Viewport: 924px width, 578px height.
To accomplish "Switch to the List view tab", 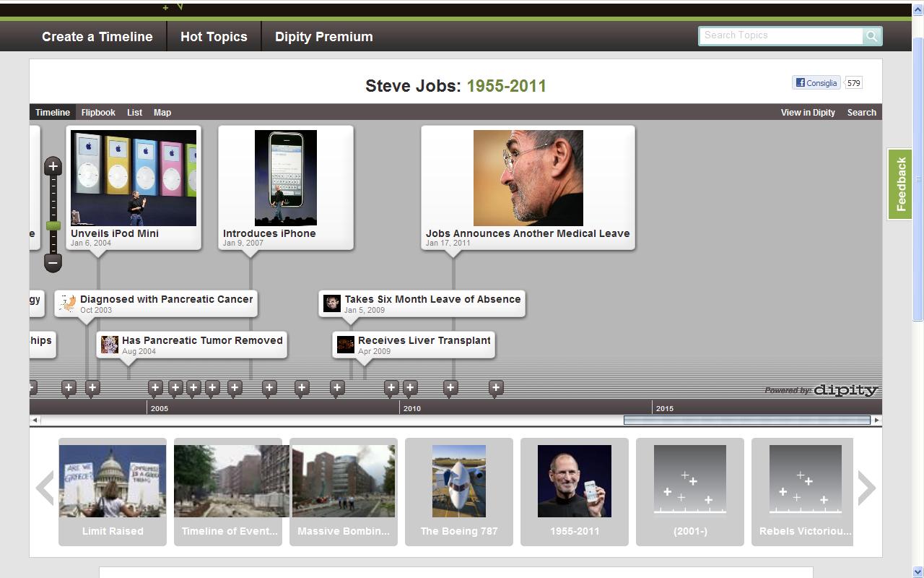I will (x=134, y=113).
